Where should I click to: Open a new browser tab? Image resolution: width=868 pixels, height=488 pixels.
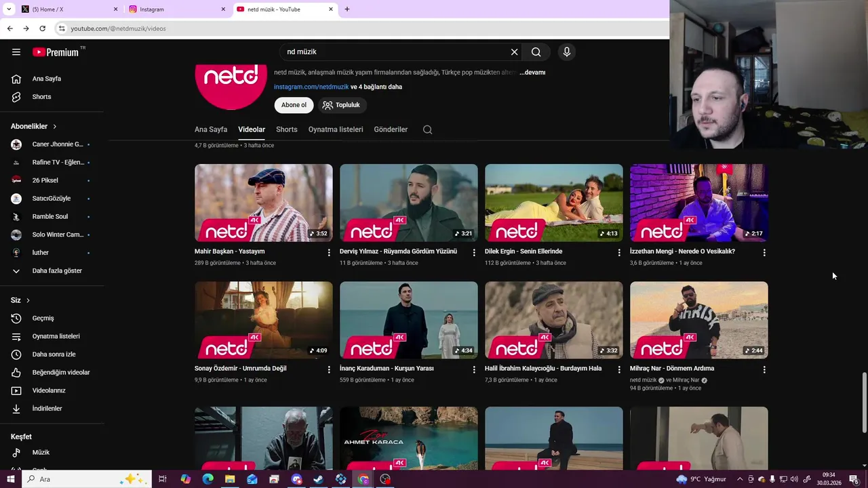click(x=347, y=9)
